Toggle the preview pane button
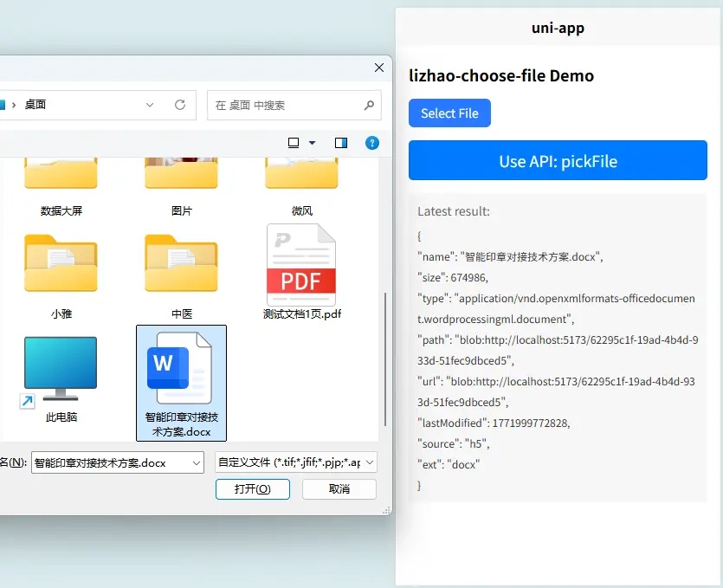This screenshot has height=588, width=723. (x=341, y=142)
